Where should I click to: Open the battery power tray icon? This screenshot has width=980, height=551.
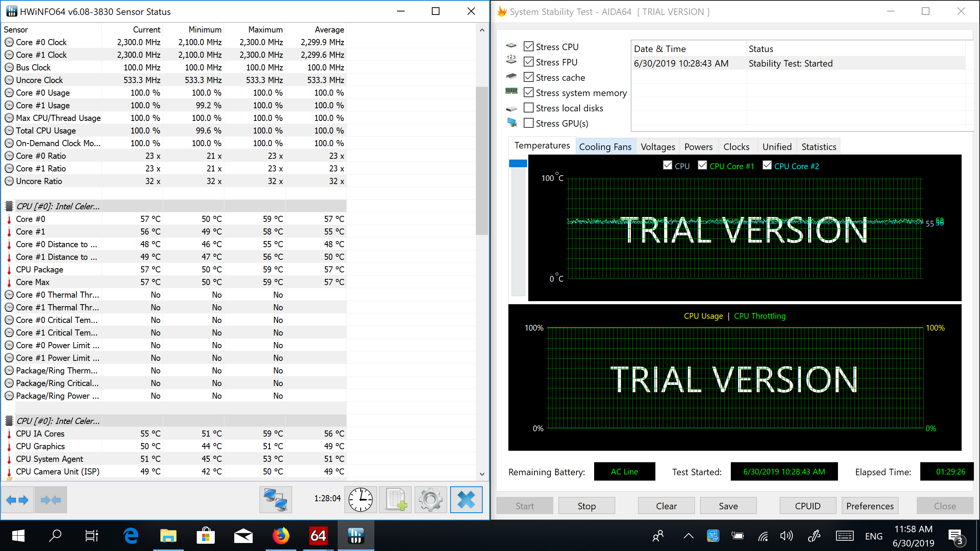point(737,536)
